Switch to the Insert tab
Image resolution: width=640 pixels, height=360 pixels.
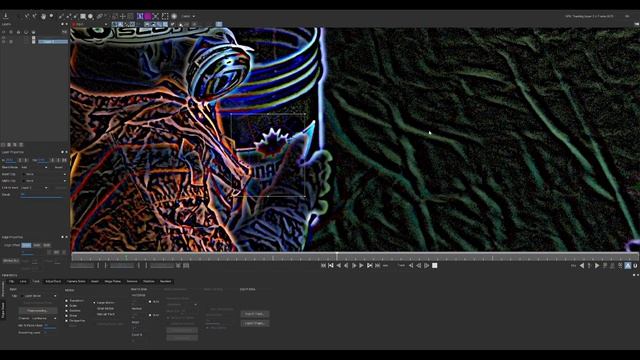[x=95, y=282]
